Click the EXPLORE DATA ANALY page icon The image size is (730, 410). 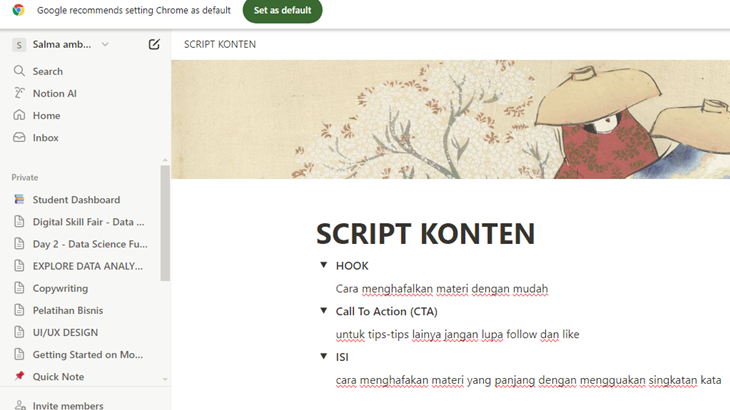pyautogui.click(x=19, y=266)
